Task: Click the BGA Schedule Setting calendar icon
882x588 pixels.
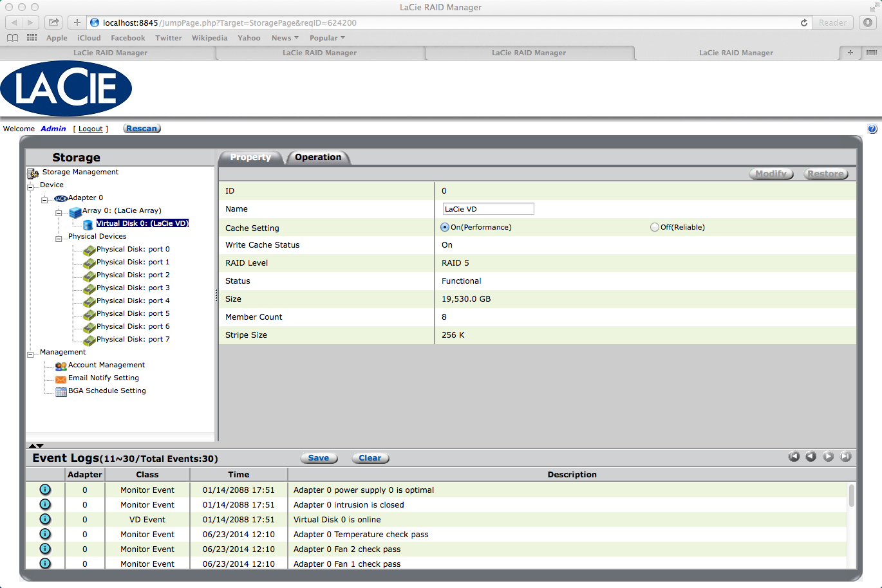Action: (x=61, y=392)
